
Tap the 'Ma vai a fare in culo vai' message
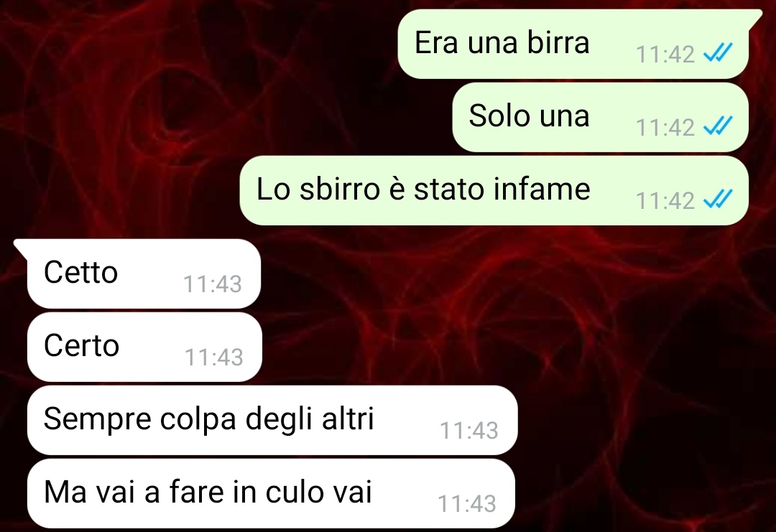(271, 493)
